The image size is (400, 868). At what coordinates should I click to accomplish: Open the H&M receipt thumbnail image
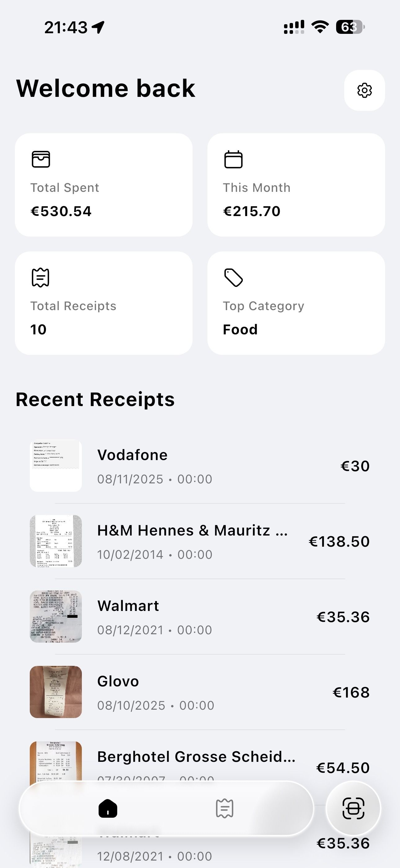[x=56, y=541]
